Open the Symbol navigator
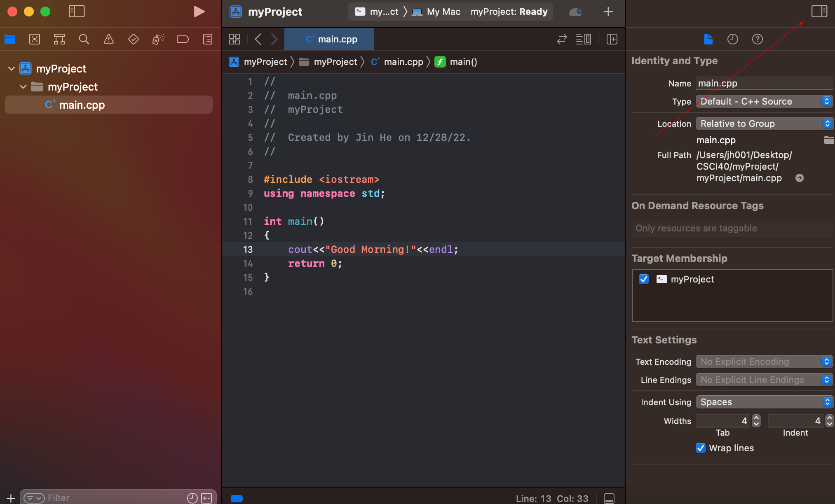This screenshot has width=835, height=504. [59, 39]
